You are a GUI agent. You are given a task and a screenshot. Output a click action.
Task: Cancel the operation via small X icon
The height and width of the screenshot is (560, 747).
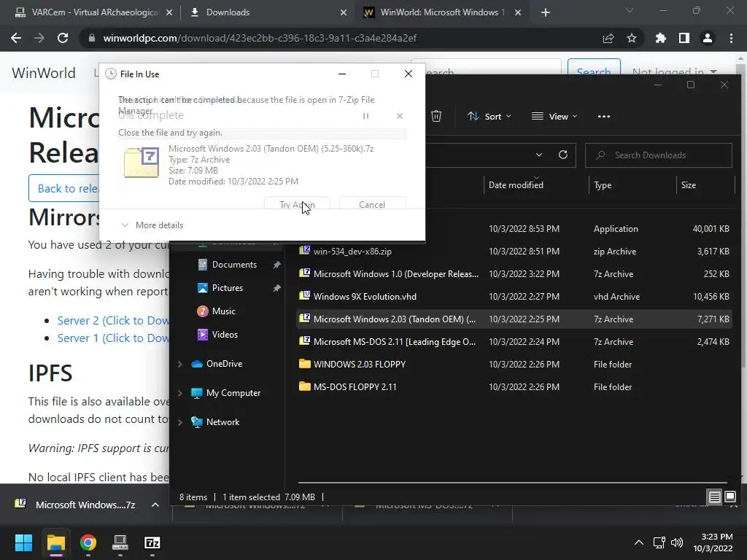coord(400,116)
